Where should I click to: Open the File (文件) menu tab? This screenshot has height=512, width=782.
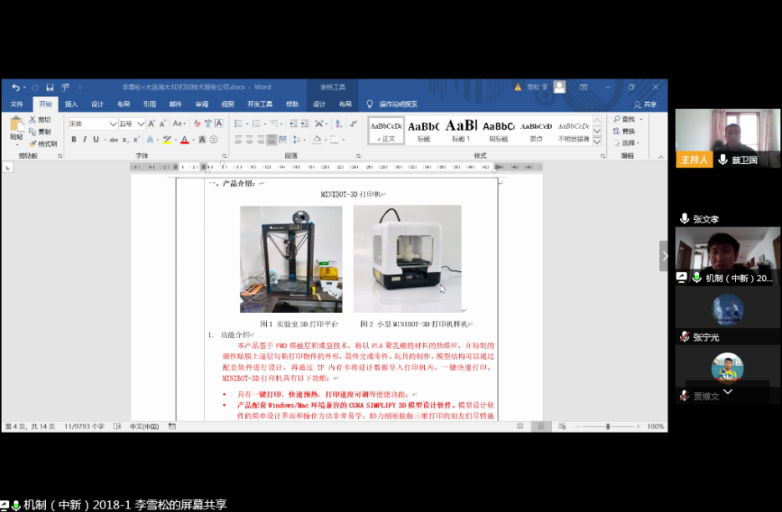16,103
